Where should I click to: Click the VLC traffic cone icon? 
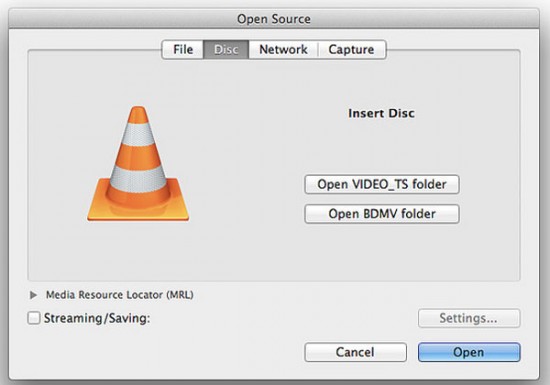click(x=138, y=164)
